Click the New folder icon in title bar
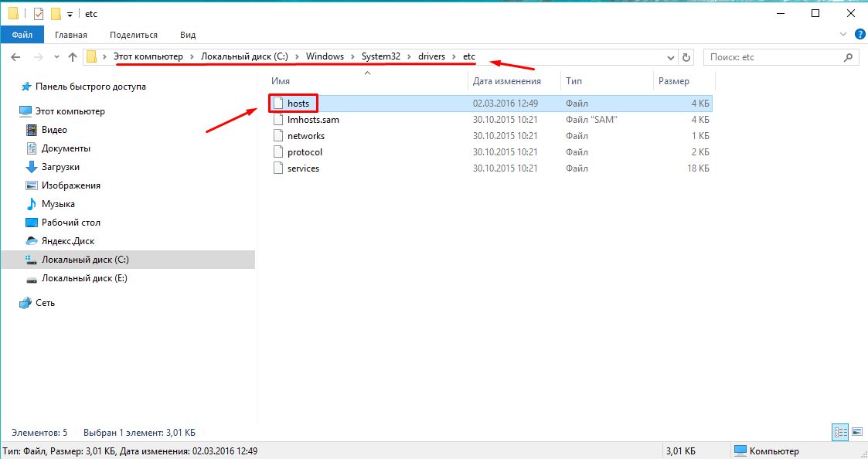The height and width of the screenshot is (459, 868). pyautogui.click(x=56, y=14)
